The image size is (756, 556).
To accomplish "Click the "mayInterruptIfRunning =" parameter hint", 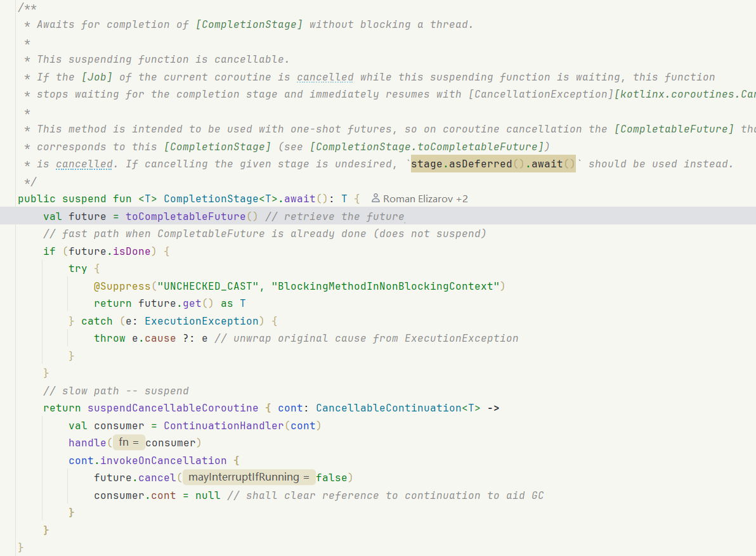I will pos(249,477).
